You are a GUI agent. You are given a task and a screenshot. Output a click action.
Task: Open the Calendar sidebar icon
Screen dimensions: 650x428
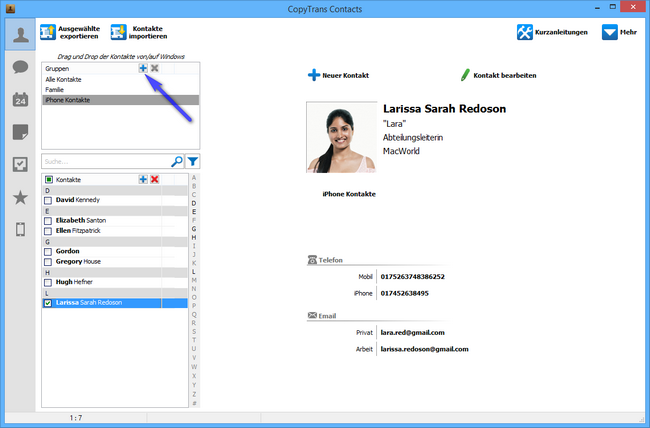(x=19, y=99)
